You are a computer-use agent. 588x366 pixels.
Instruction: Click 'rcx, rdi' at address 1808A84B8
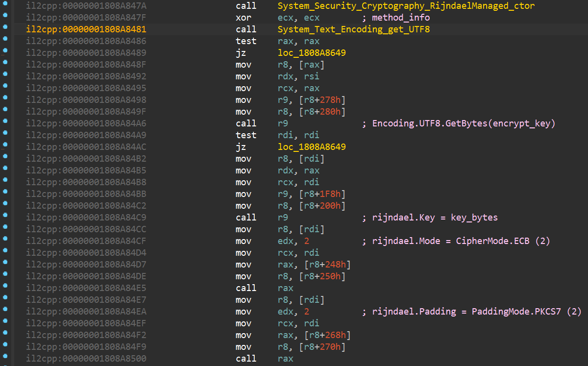298,182
